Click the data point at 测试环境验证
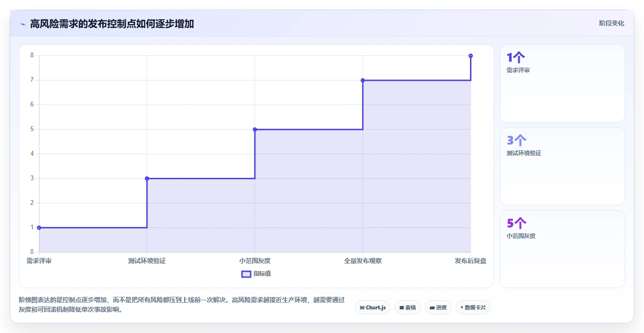 (147, 178)
